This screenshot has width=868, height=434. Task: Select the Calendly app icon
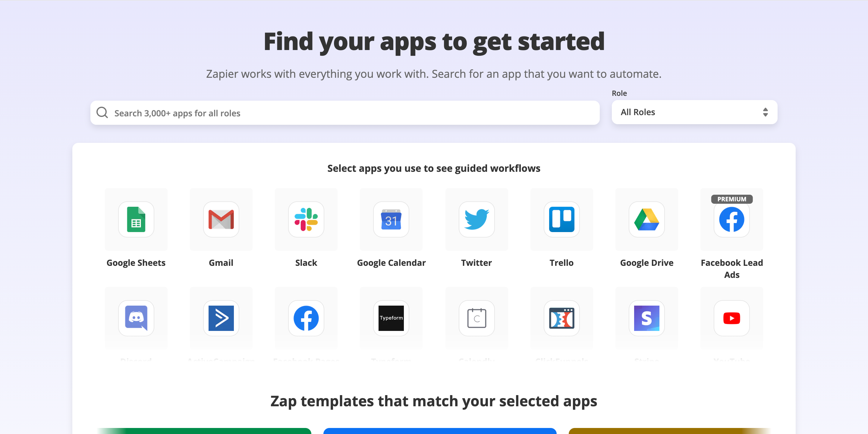(476, 318)
